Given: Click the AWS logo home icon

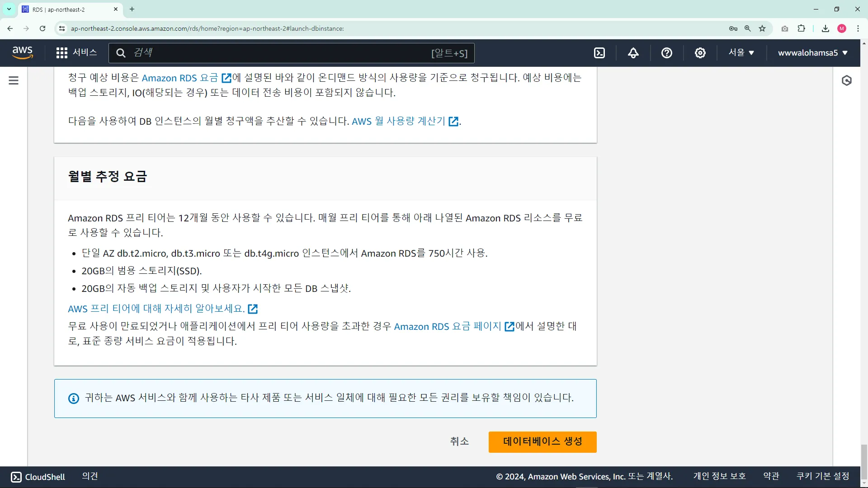Looking at the screenshot, I should click(x=23, y=53).
